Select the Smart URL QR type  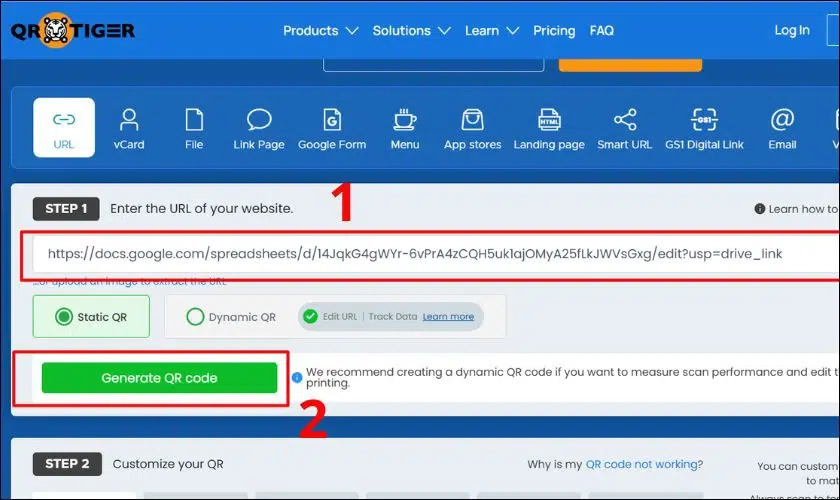click(625, 129)
